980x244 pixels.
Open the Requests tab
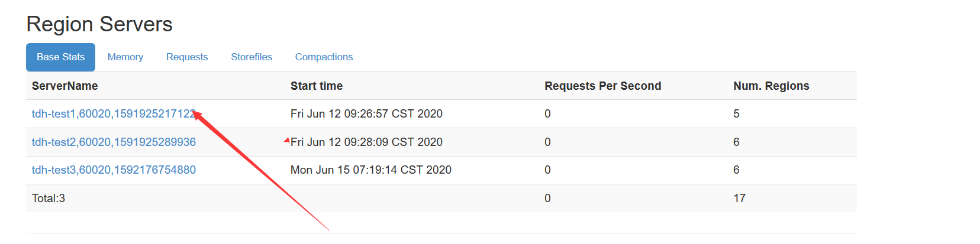(187, 57)
